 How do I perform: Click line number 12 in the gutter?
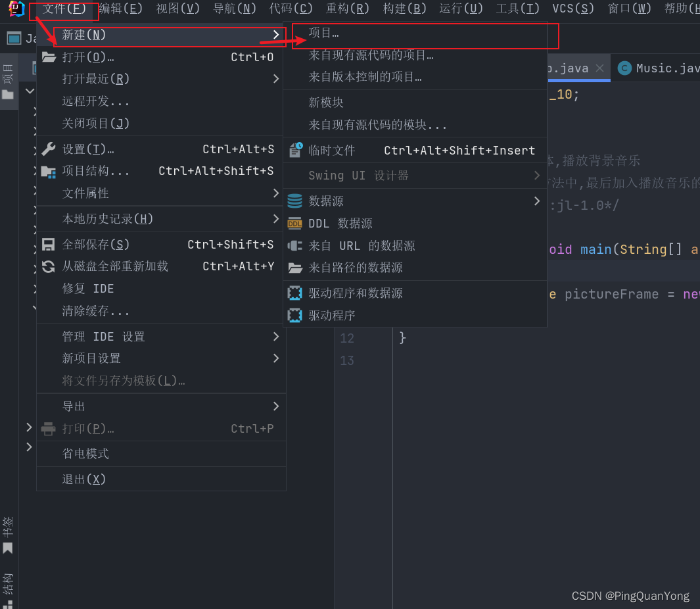(347, 338)
